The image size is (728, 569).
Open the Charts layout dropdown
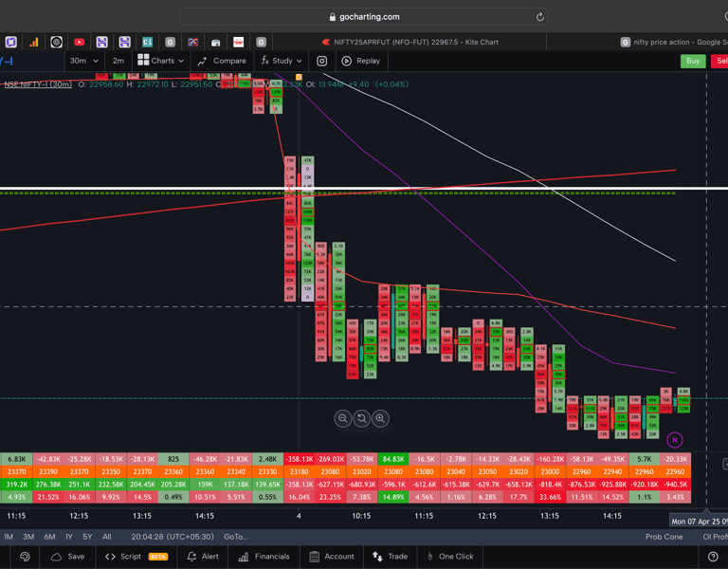click(x=161, y=61)
